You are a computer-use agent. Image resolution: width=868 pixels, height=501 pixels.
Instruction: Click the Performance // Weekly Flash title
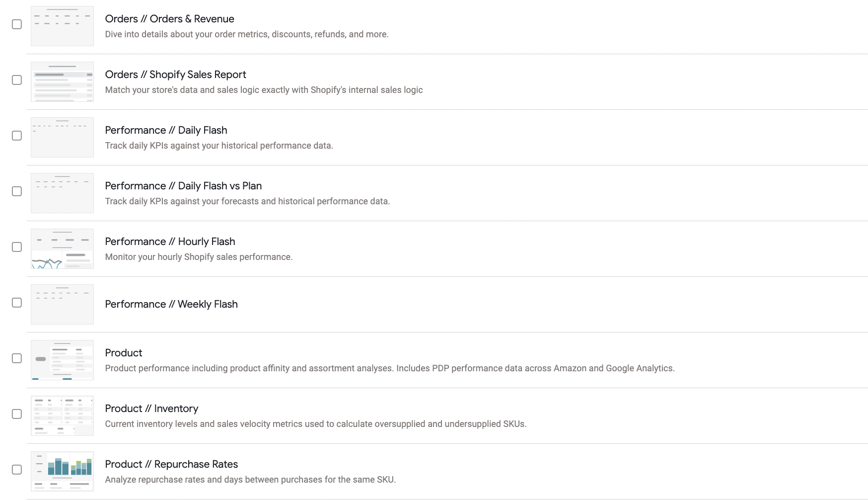(171, 304)
